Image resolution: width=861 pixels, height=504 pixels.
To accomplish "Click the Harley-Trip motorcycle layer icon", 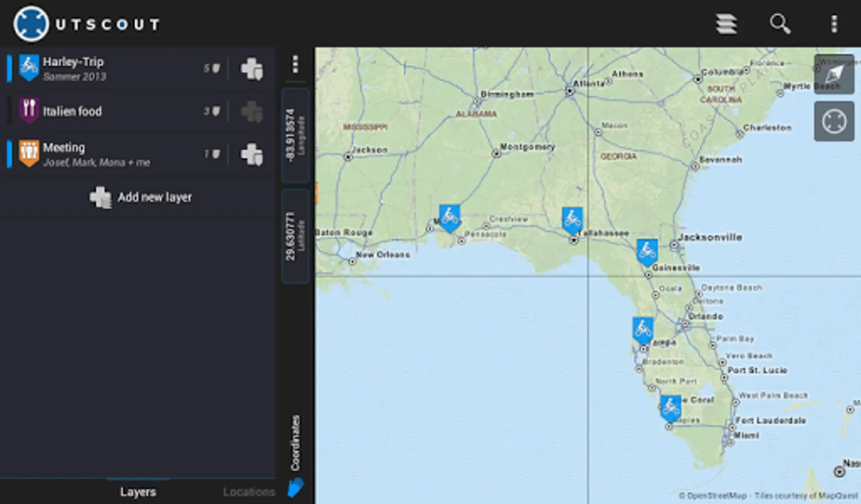I will [29, 68].
